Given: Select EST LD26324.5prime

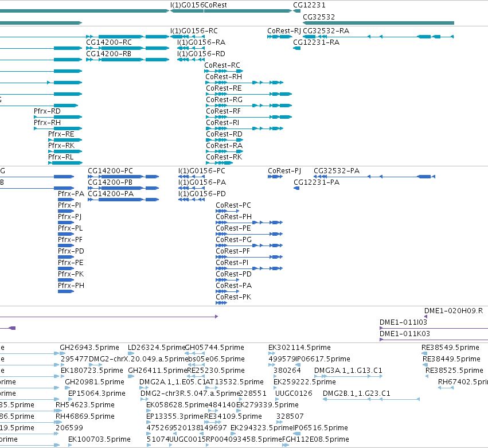Looking at the screenshot, I should click(x=131, y=354).
